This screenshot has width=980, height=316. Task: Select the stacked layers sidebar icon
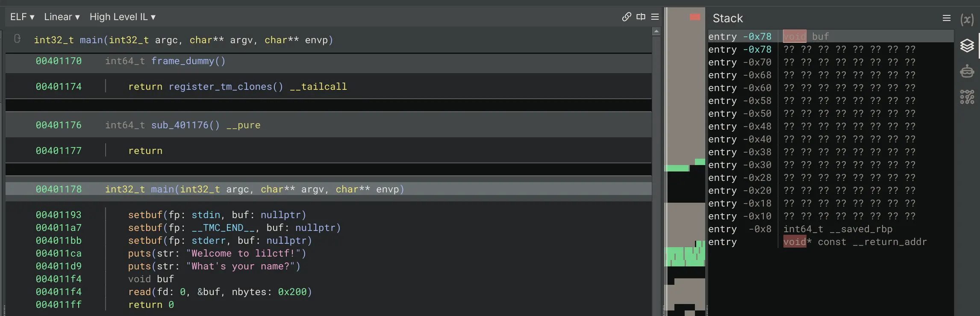pyautogui.click(x=967, y=45)
